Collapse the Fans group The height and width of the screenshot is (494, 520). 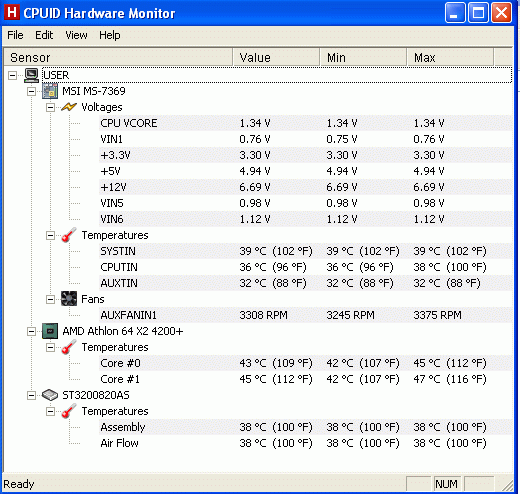[50, 299]
